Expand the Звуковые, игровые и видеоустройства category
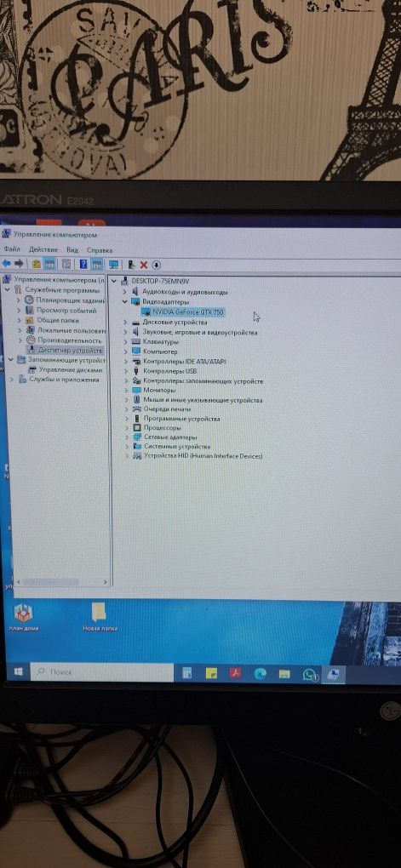 (125, 332)
